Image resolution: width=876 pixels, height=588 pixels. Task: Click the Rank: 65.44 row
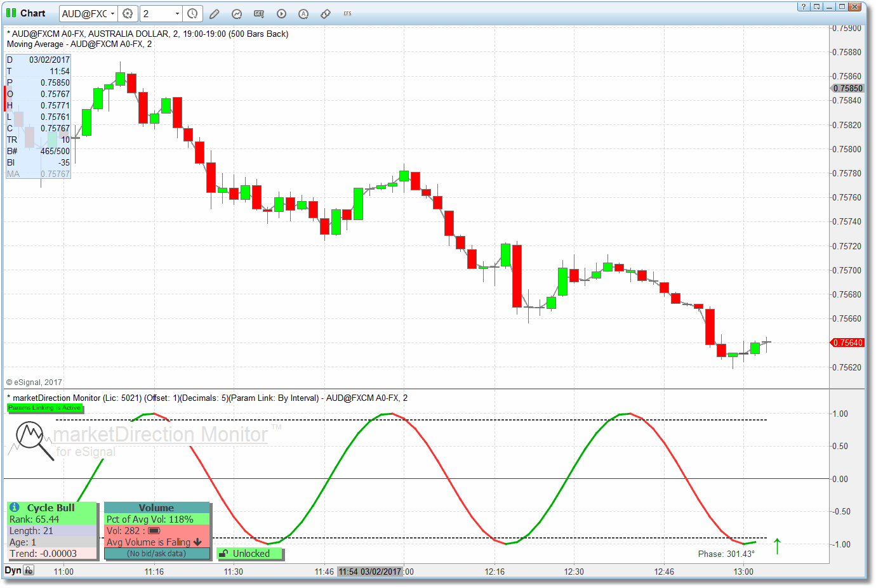(x=51, y=519)
